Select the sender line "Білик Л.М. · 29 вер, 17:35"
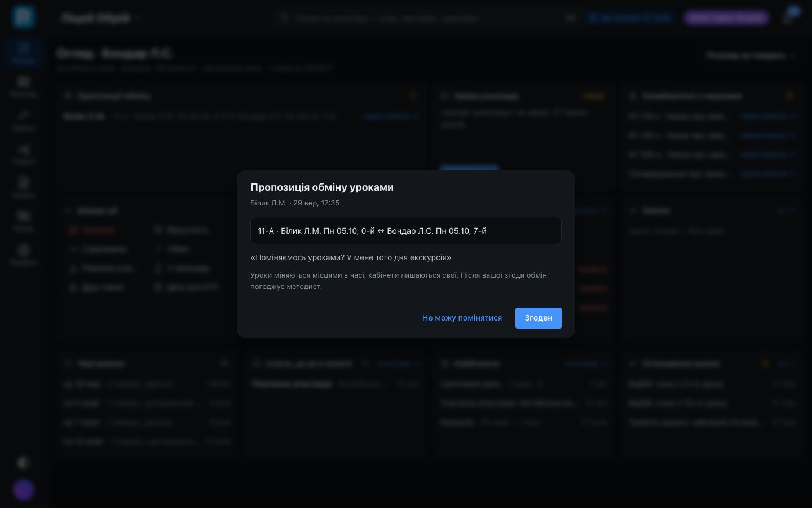Viewport: 812px width, 508px height. coord(295,203)
